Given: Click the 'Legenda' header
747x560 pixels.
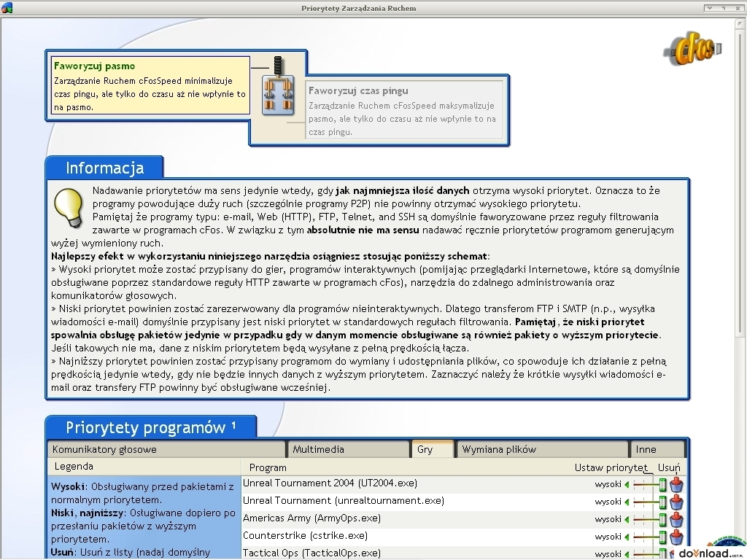Looking at the screenshot, I should 74,466.
